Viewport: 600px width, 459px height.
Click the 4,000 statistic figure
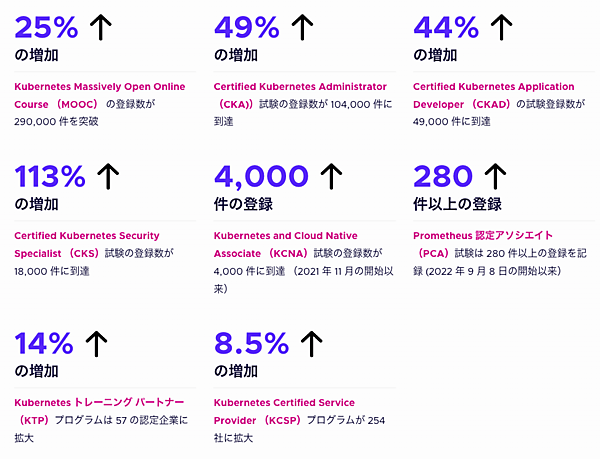pos(262,178)
